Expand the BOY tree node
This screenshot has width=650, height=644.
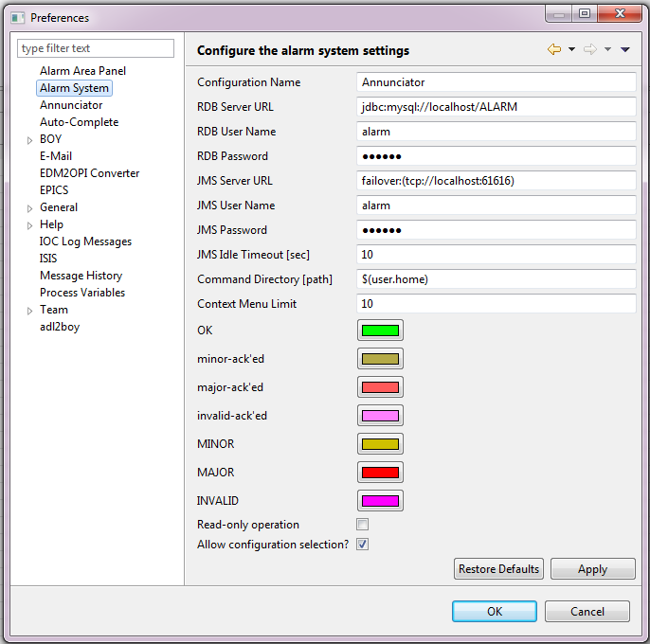click(29, 140)
